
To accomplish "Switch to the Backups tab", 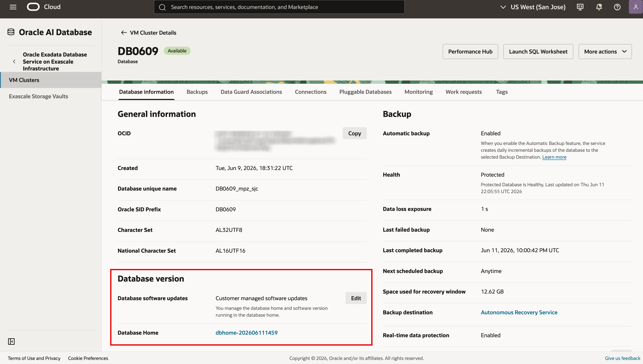I will click(197, 92).
